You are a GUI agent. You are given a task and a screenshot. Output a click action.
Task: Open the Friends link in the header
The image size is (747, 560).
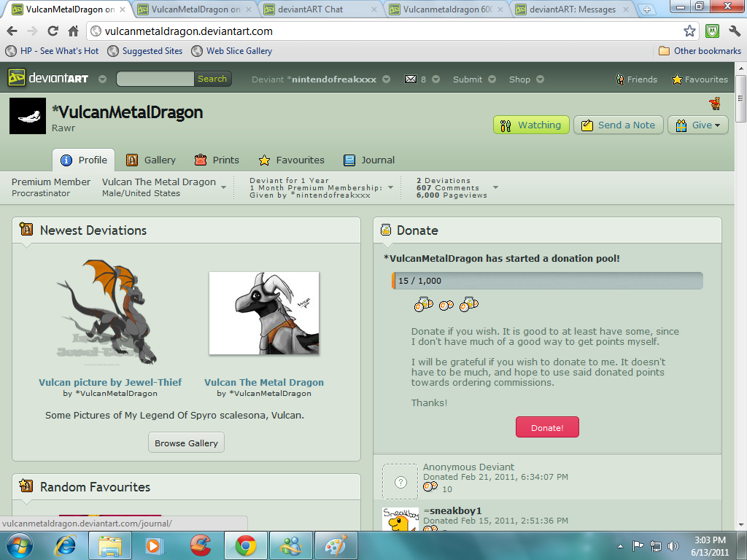pyautogui.click(x=636, y=79)
